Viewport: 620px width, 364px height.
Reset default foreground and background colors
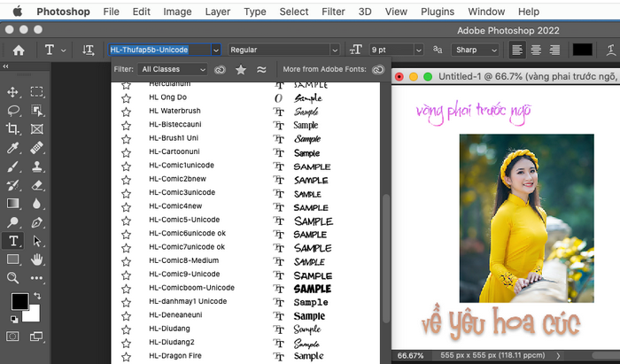14,319
